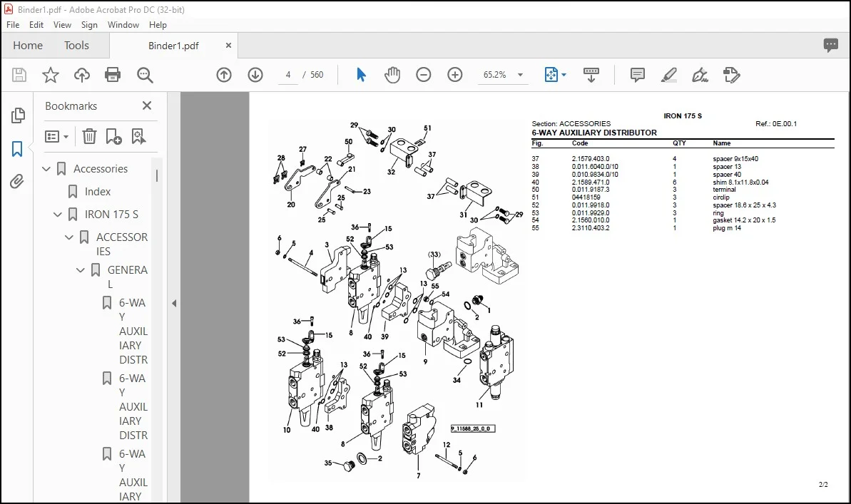Click the Save file icon

(19, 75)
